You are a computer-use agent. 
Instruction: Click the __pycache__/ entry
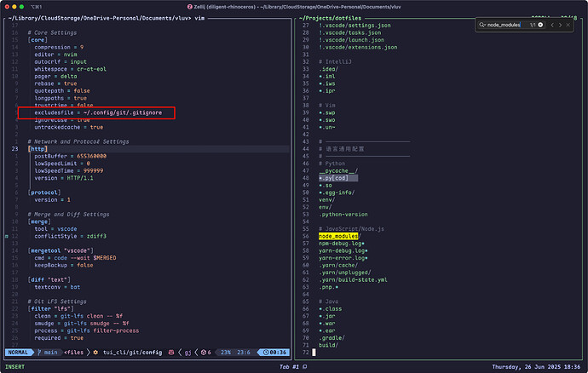click(x=338, y=170)
